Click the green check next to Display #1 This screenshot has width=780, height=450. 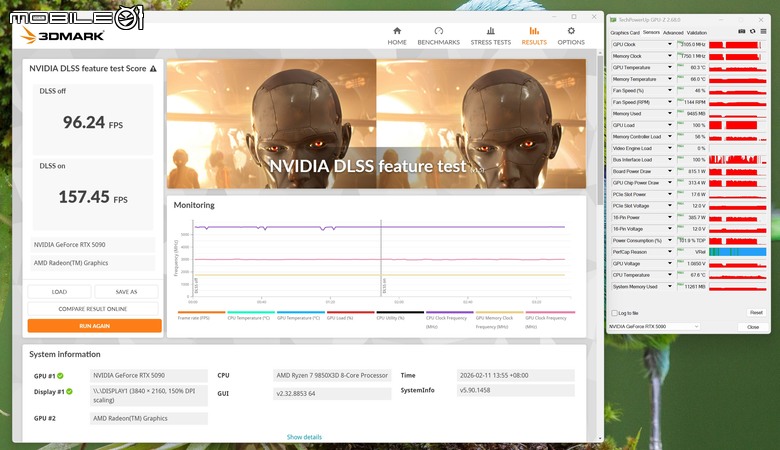pyautogui.click(x=69, y=391)
